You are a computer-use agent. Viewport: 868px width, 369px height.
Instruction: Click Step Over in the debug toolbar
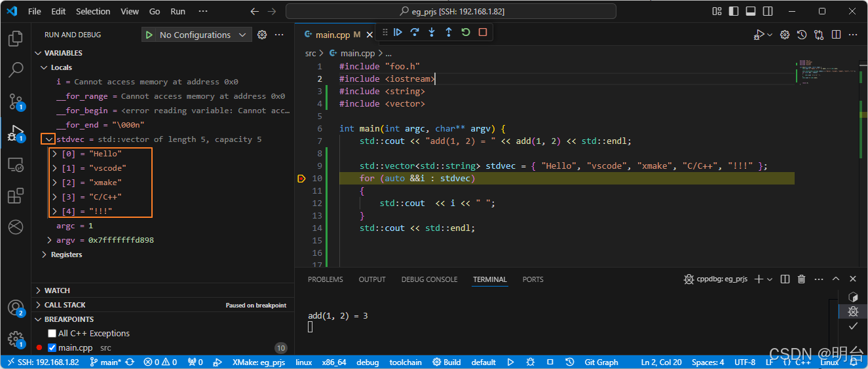(415, 32)
